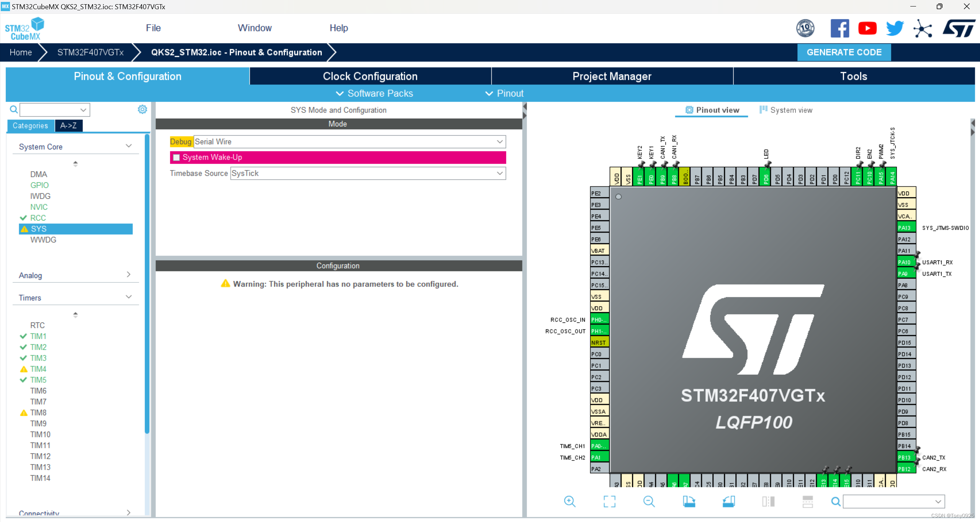Rotate chip clockwise
Screen dimensions: 980x522
[689, 501]
